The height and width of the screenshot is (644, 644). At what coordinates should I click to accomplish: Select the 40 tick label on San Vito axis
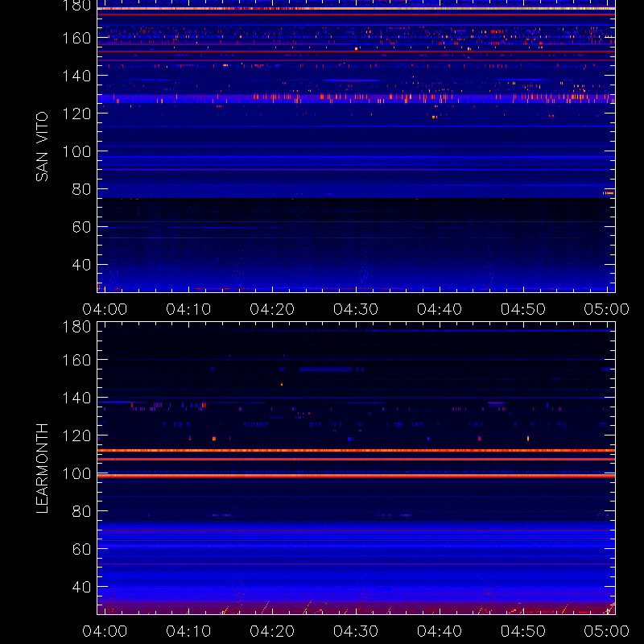click(x=81, y=265)
